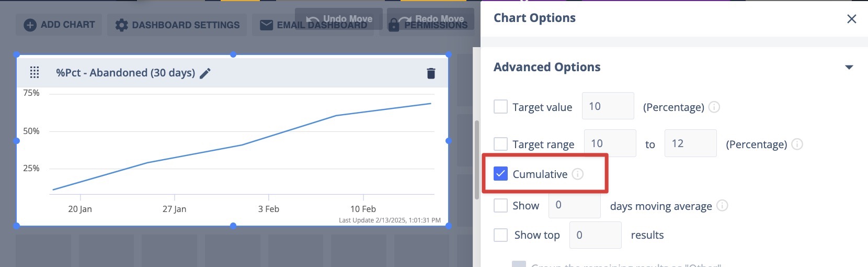Click info icon beside Target value Percentage

[714, 107]
